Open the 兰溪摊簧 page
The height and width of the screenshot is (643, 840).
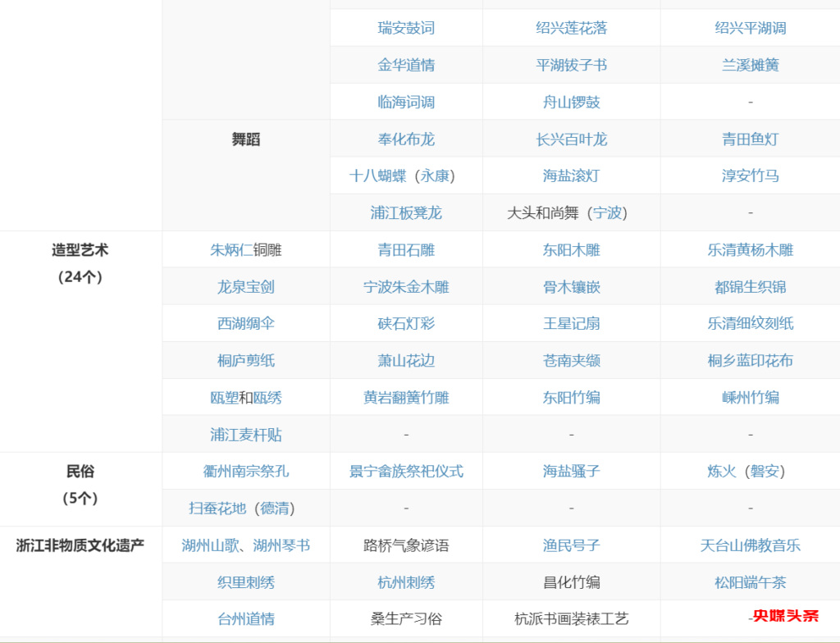[x=749, y=65]
